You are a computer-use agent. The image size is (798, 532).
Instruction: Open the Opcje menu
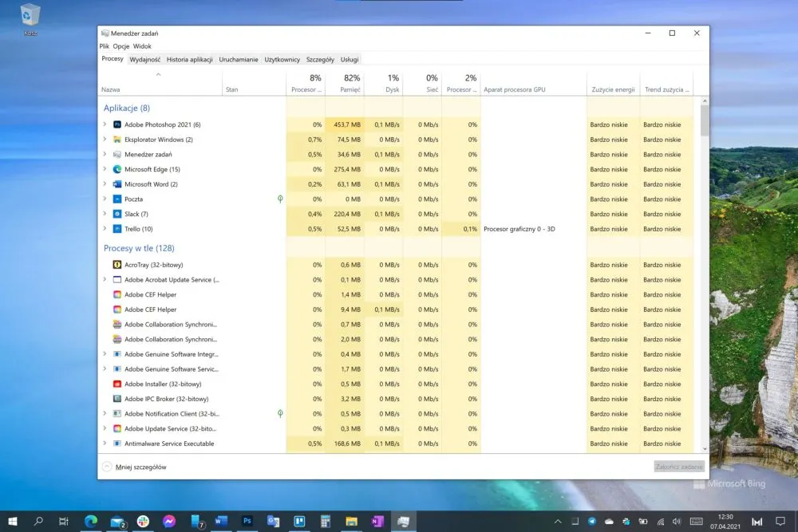click(x=121, y=45)
